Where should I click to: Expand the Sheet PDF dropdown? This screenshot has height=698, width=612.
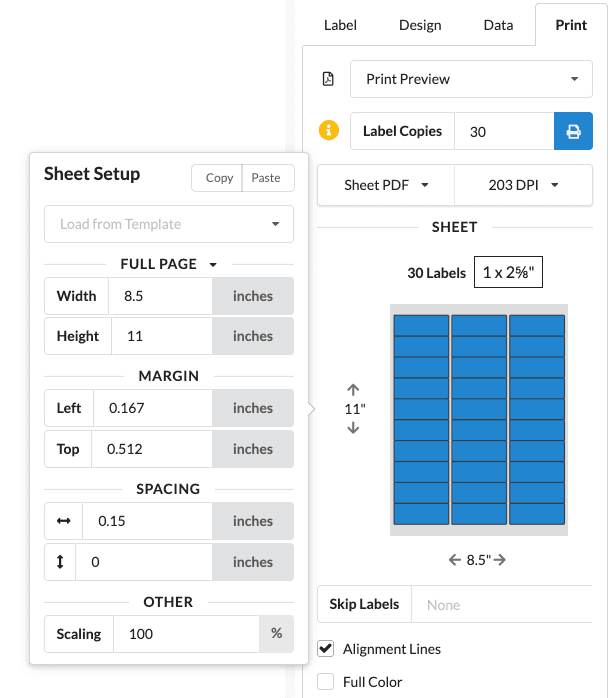click(386, 185)
